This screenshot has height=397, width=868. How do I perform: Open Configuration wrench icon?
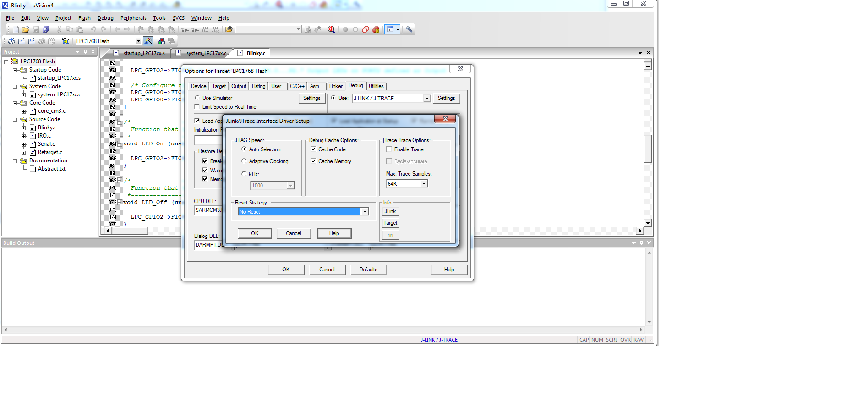[x=409, y=29]
